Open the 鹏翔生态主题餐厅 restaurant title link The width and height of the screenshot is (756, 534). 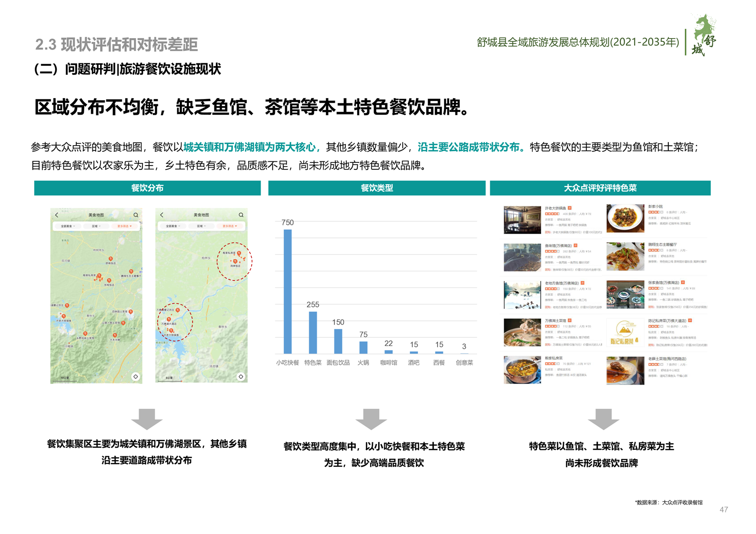[662, 245]
